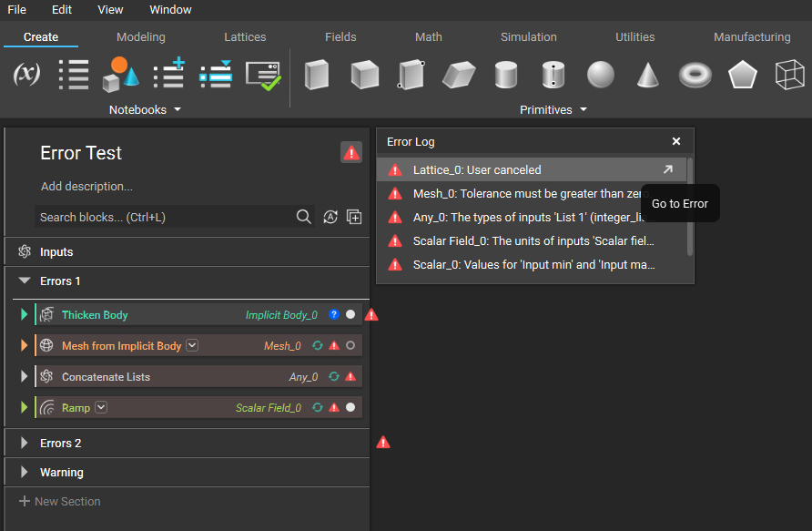Open Mesh from Implicit Body overload dropdown
The width and height of the screenshot is (812, 531).
192,345
